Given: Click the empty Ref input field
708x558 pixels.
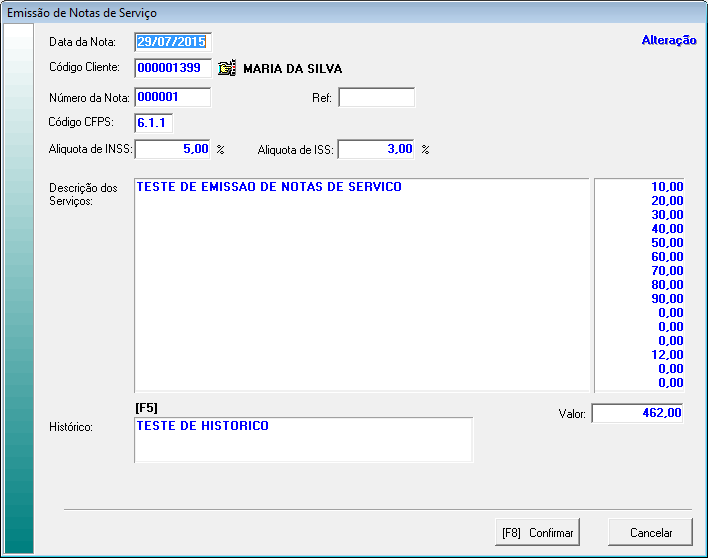Looking at the screenshot, I should [x=376, y=97].
